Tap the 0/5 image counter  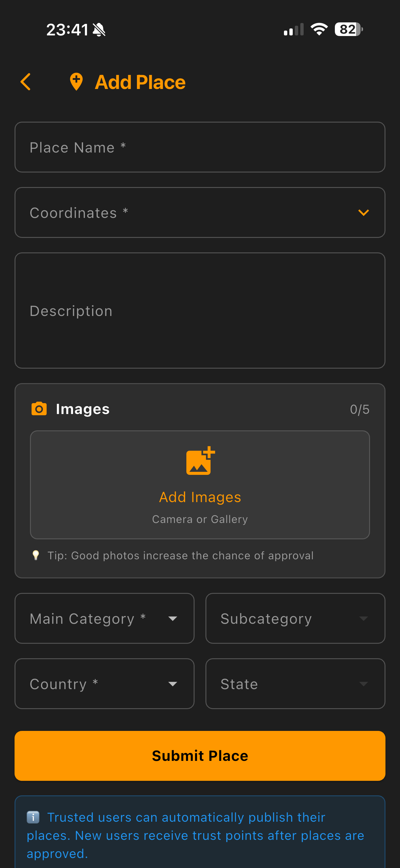point(359,409)
